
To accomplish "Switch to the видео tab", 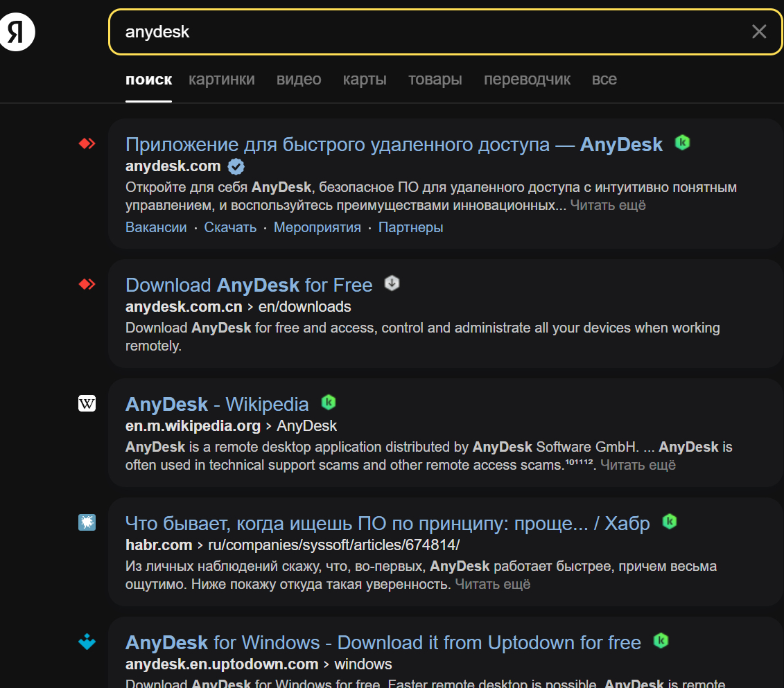I will tap(299, 79).
